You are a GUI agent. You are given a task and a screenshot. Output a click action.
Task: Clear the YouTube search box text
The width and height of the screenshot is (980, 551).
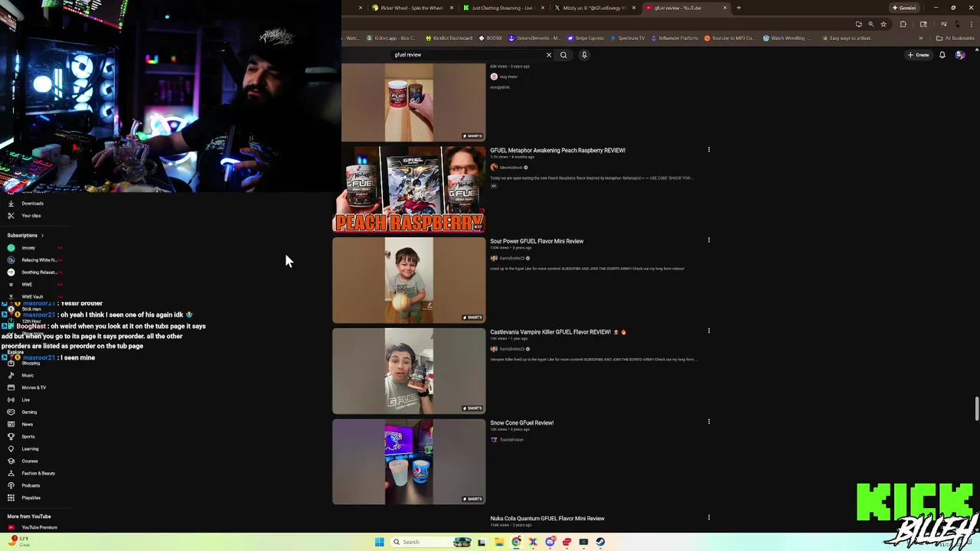click(x=548, y=55)
